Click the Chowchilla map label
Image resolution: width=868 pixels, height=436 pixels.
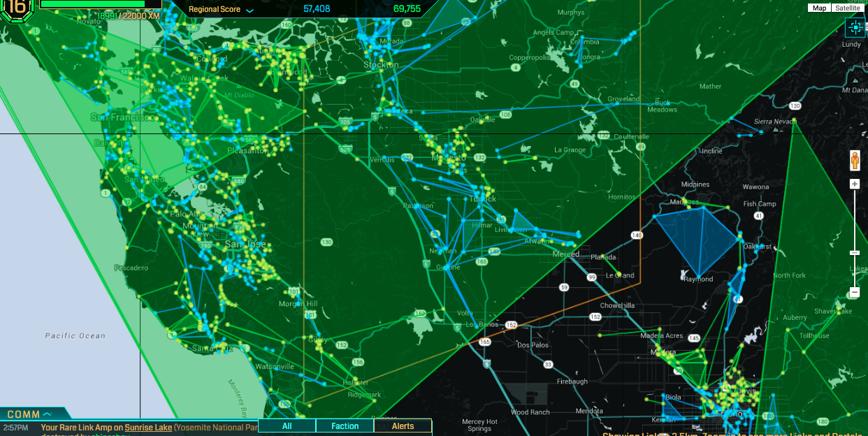[617, 305]
